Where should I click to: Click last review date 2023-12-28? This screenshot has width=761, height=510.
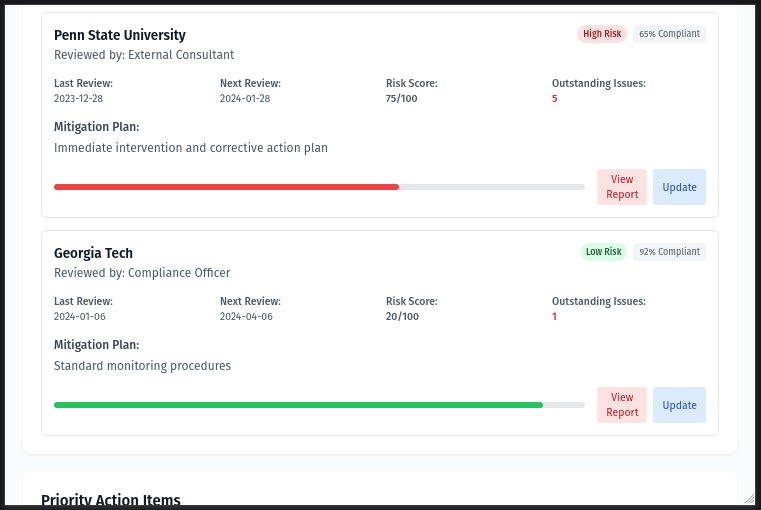pyautogui.click(x=79, y=99)
